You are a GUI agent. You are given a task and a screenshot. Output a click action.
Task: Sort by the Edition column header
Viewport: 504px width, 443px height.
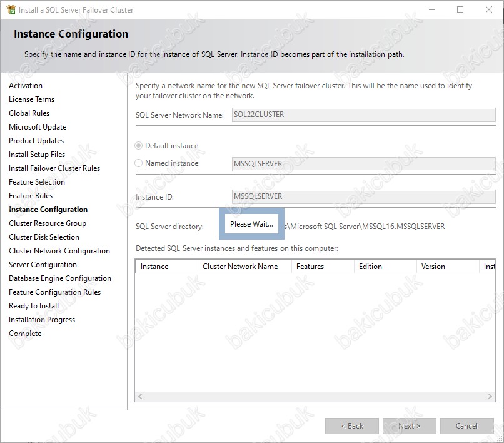385,267
